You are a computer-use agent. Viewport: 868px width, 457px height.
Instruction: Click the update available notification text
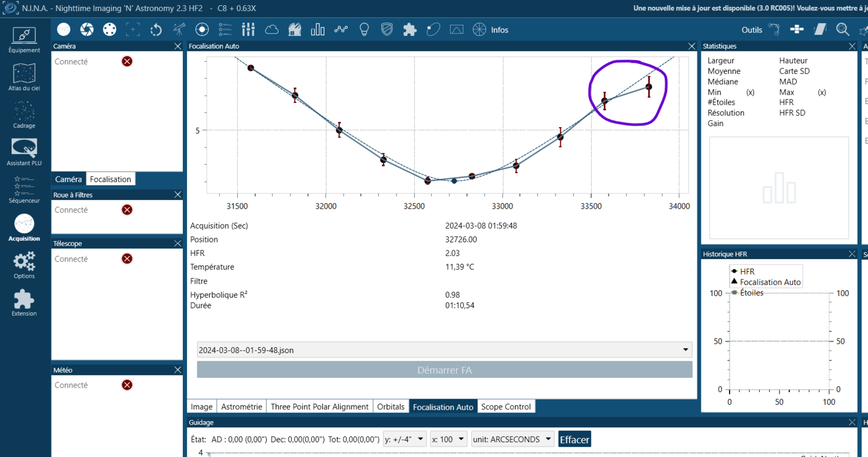(751, 9)
